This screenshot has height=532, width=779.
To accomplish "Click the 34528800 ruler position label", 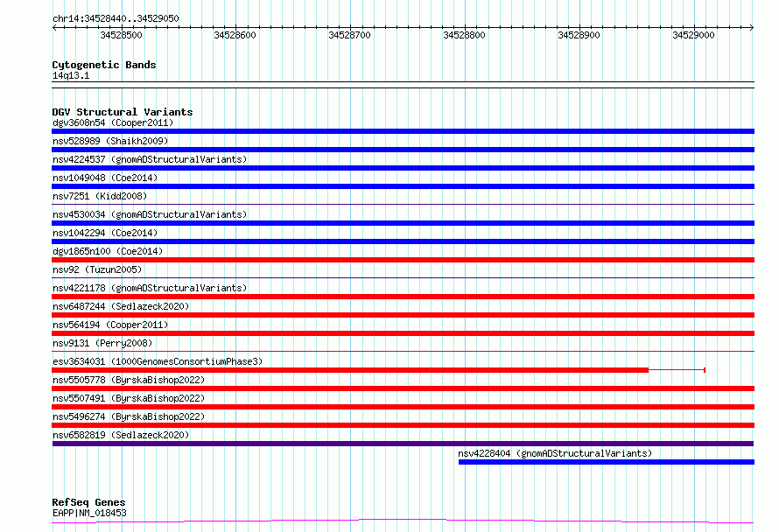I will [464, 35].
